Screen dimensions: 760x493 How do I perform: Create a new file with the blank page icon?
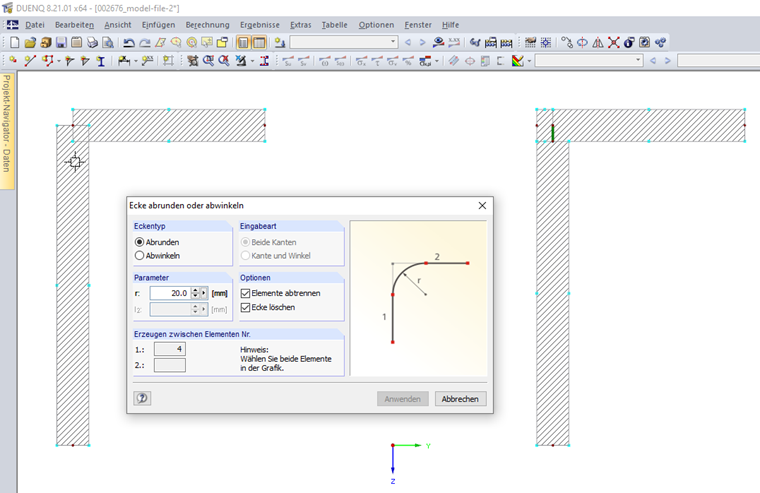point(15,43)
